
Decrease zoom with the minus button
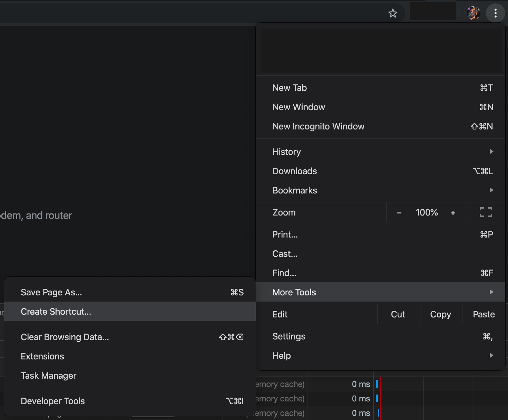click(399, 213)
